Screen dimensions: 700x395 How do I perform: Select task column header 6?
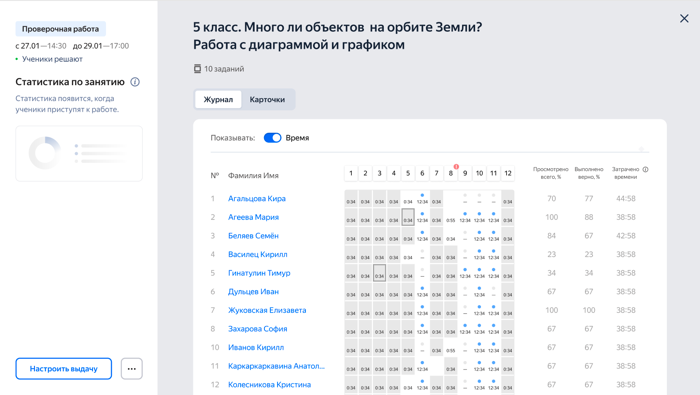coord(422,173)
